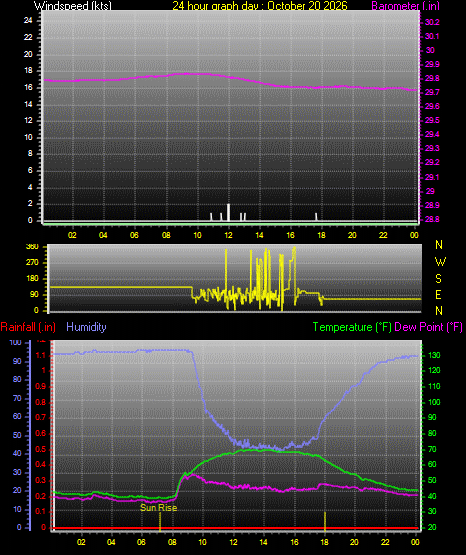
Task: Click the 6 value on the windspeed axis
Action: coord(30,170)
